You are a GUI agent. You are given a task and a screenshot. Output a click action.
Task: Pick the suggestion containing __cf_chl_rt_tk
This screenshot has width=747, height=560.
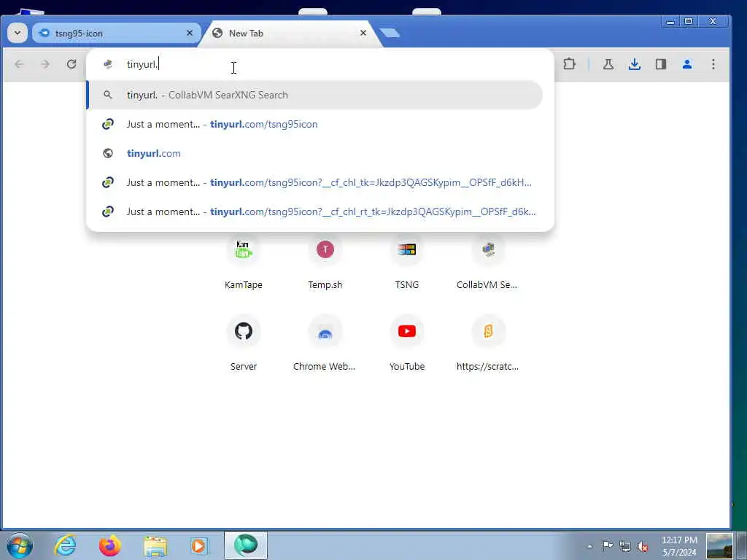314,211
